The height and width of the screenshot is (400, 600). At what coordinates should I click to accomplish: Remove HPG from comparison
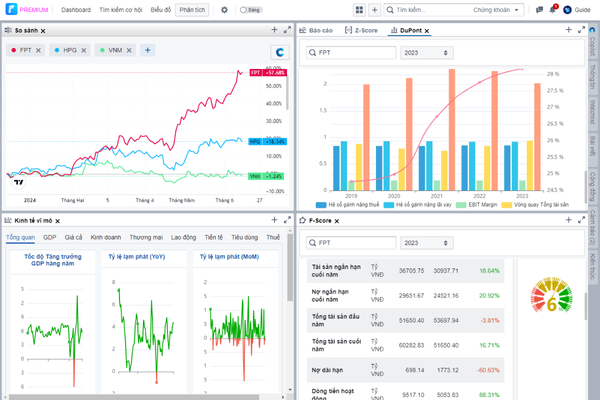83,50
